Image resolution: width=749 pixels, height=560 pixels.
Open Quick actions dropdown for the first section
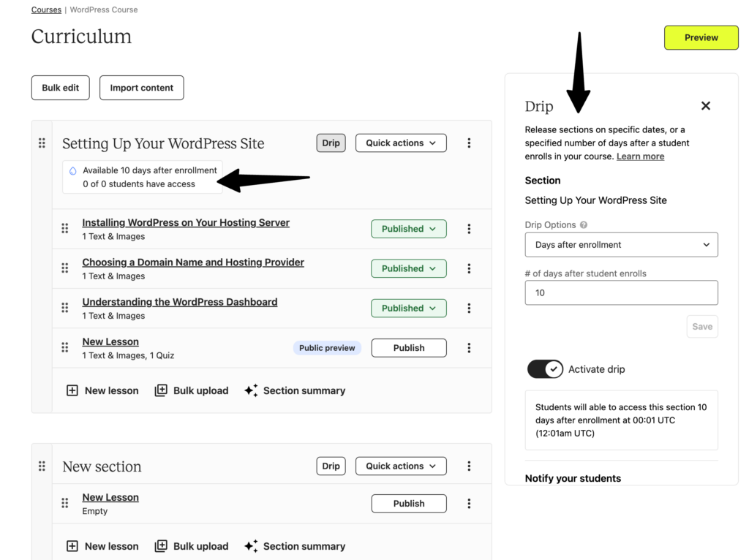pos(402,143)
